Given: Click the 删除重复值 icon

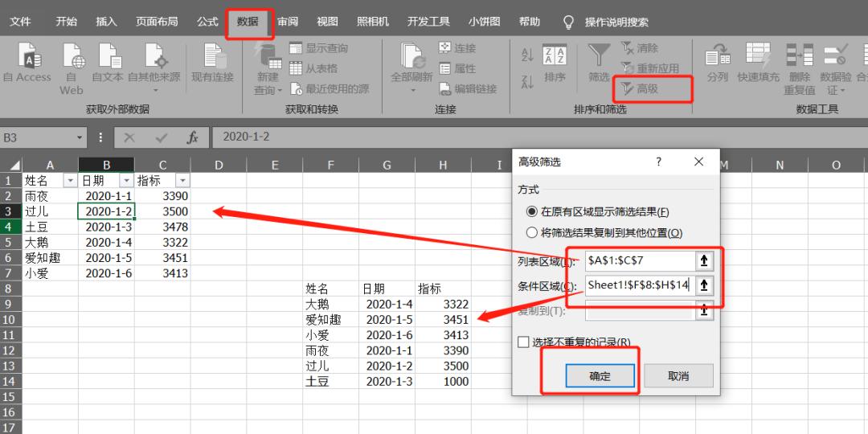Looking at the screenshot, I should (800, 68).
